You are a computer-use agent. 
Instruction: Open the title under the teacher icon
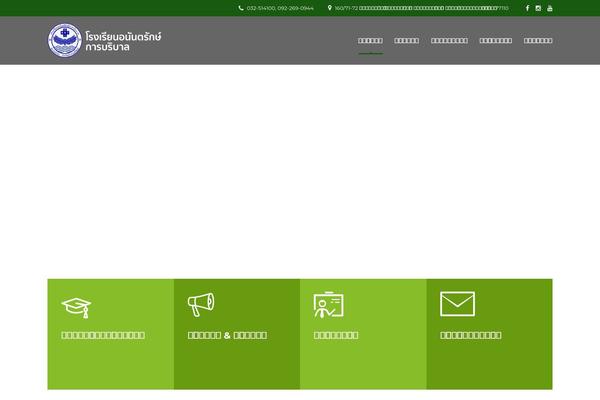pyautogui.click(x=336, y=335)
